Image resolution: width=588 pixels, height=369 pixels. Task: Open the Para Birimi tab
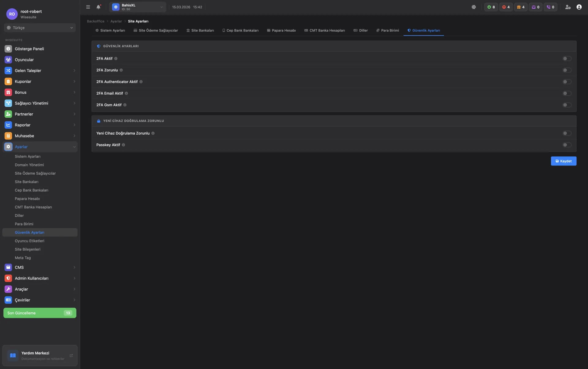387,31
